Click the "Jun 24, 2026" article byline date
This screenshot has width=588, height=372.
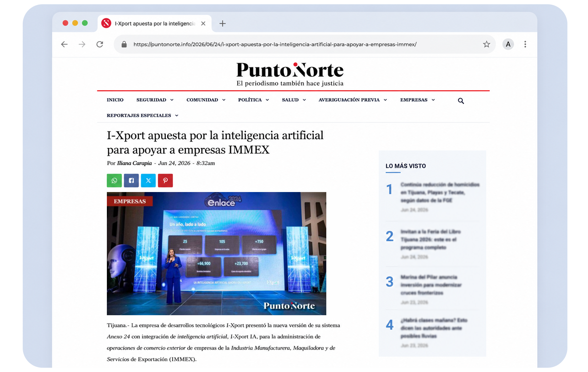click(x=174, y=163)
